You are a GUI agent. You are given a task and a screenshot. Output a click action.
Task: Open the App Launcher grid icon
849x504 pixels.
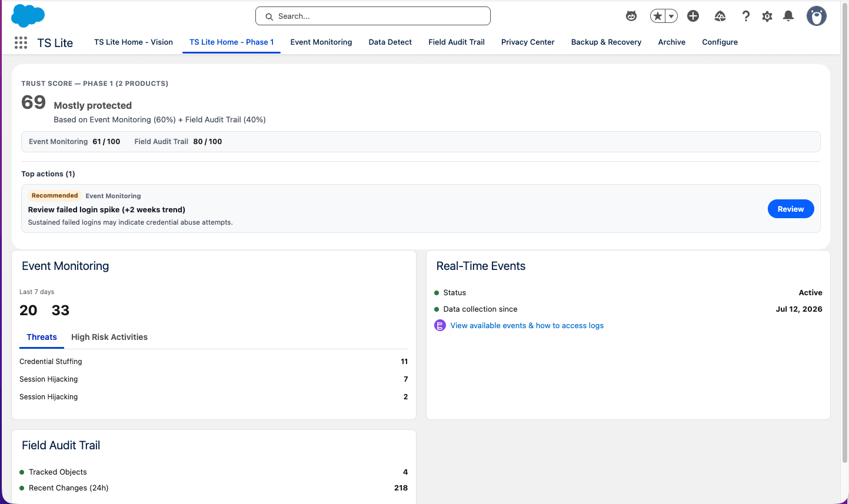click(21, 42)
